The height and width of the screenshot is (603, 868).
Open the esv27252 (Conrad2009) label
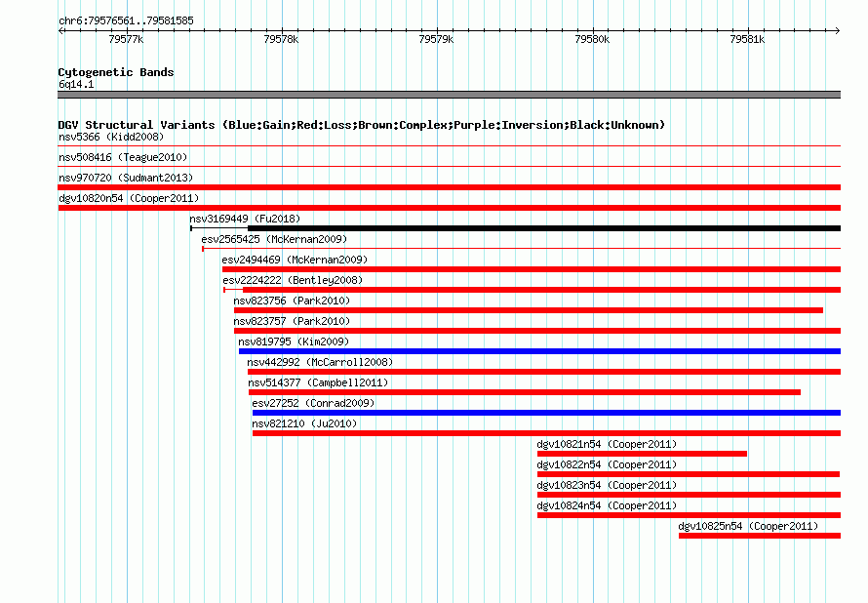313,403
